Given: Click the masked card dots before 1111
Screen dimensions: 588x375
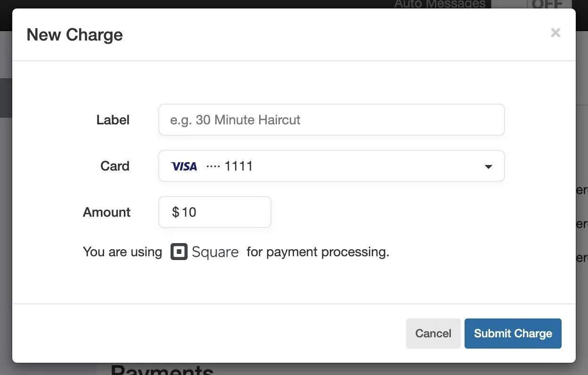Looking at the screenshot, I should click(x=212, y=165).
